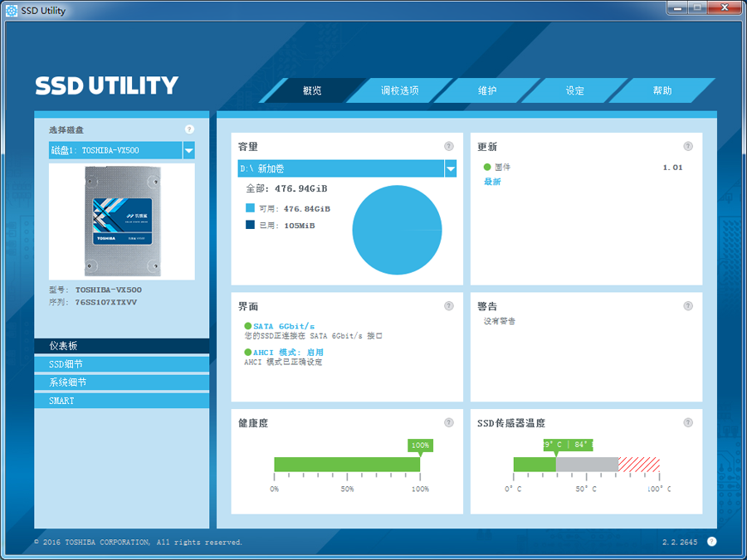Select SSD细节 in the sidebar

(x=121, y=364)
